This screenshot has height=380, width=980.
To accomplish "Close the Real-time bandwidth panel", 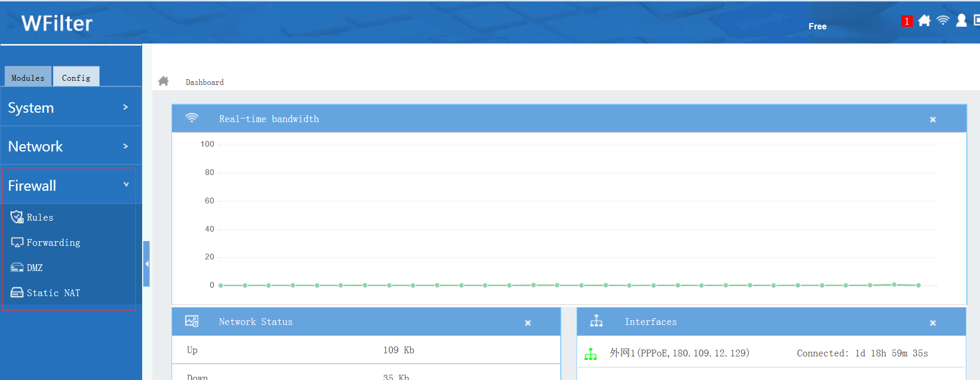I will point(933,120).
